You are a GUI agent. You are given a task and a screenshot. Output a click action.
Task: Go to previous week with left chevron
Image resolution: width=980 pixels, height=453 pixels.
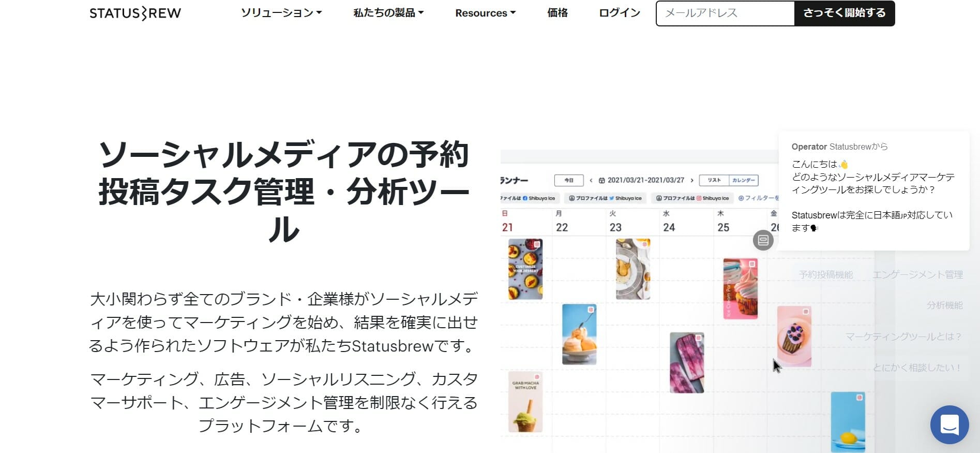591,180
